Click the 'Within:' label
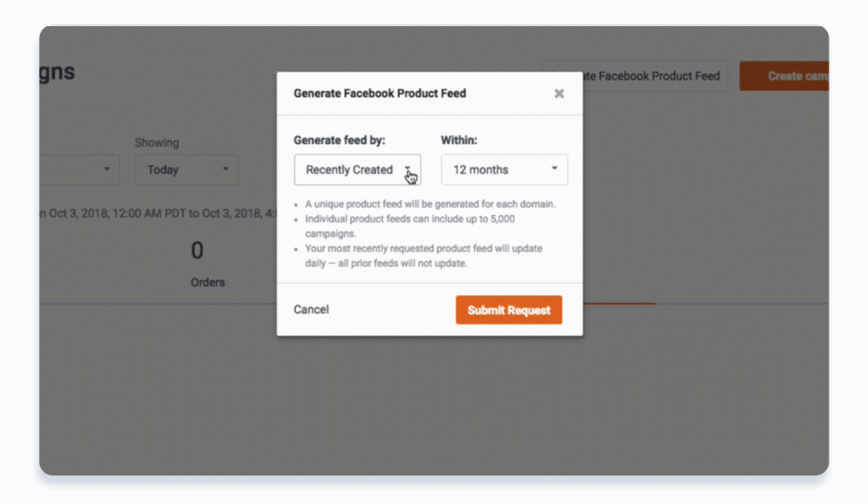 pos(459,141)
